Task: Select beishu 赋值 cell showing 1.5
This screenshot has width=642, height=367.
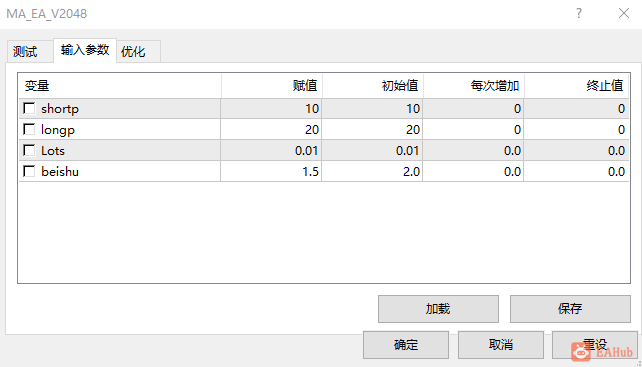Action: pyautogui.click(x=271, y=171)
